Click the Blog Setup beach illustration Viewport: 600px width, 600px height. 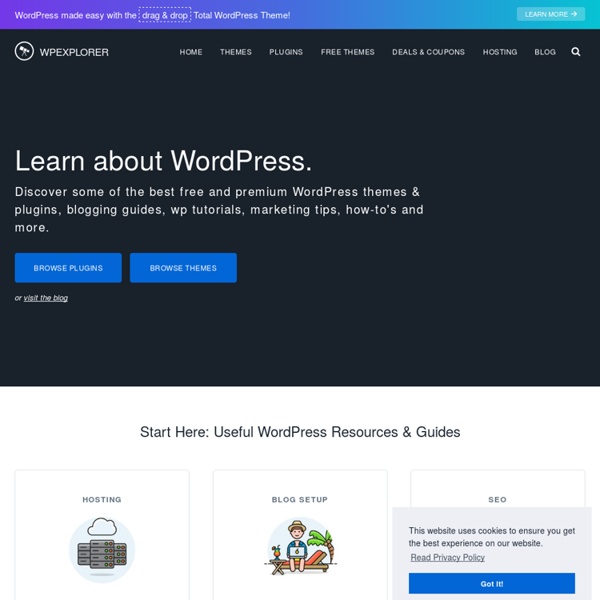click(x=300, y=547)
